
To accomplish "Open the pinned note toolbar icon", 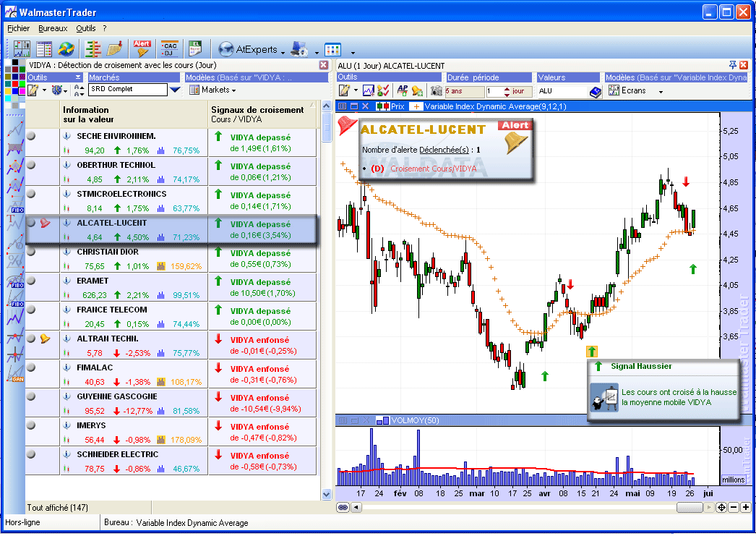I will (115, 48).
